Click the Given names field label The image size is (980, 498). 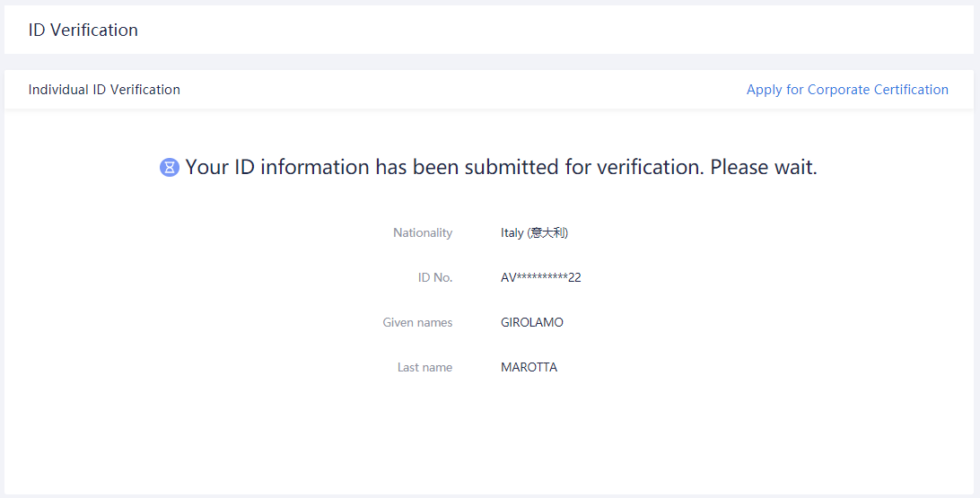[417, 322]
